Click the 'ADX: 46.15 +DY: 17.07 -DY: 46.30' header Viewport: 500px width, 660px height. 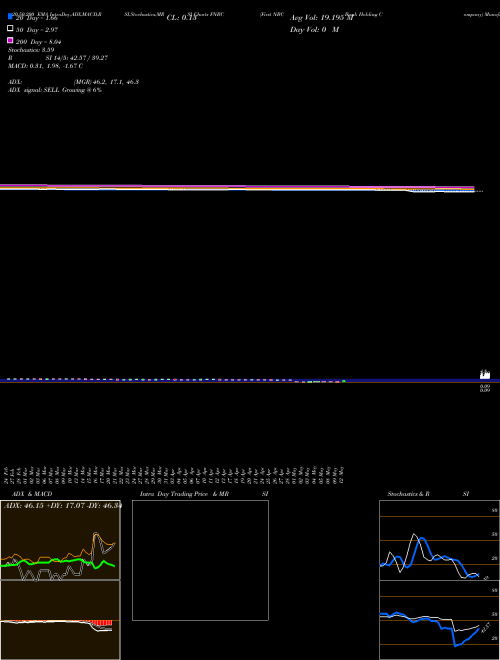pos(63,505)
